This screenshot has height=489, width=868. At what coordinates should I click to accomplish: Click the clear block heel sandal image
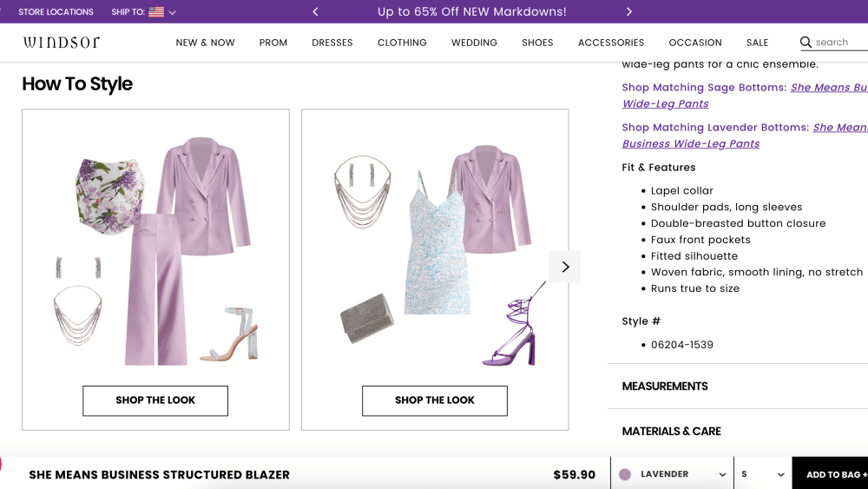click(x=230, y=334)
